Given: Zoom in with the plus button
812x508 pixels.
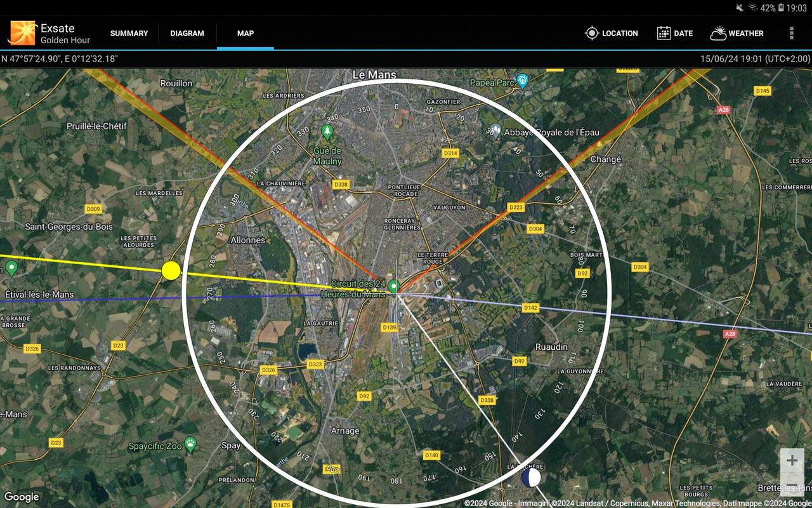Looking at the screenshot, I should point(792,460).
